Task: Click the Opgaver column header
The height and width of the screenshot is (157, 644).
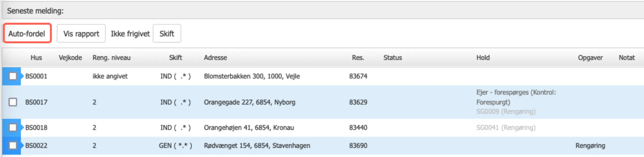Action: 590,58
